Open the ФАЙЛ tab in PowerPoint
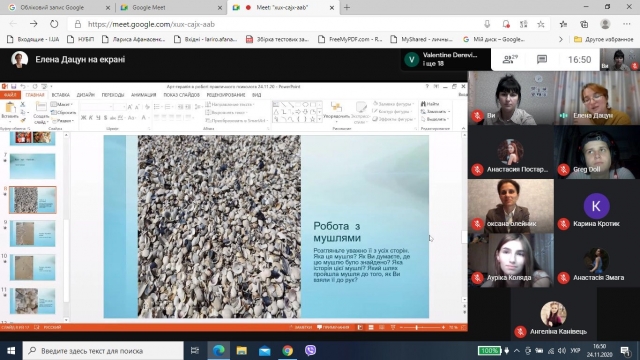640x360 pixels. 10,95
